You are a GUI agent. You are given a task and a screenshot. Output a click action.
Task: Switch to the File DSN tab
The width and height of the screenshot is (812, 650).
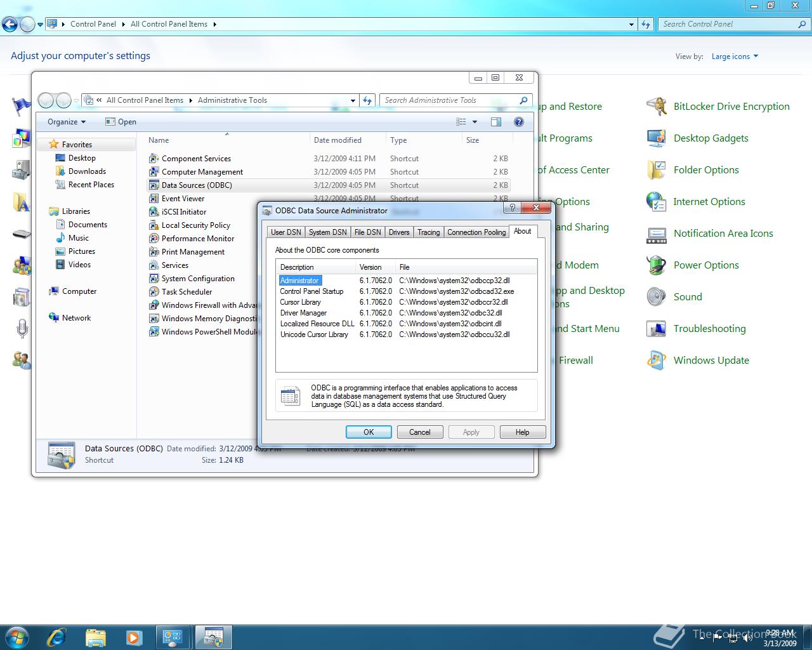coord(368,232)
